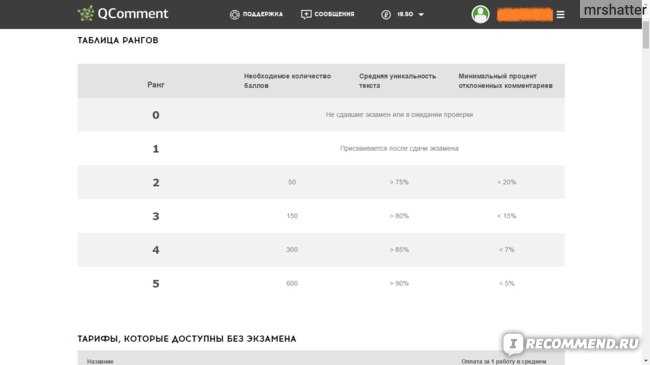Click rank 1 cell
Screen dimensions: 650x365
click(156, 149)
